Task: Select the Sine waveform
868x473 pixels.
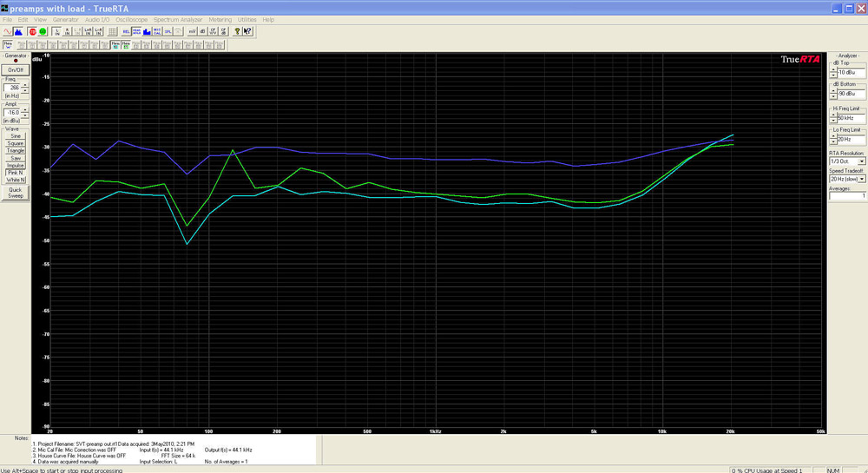Action: click(16, 136)
